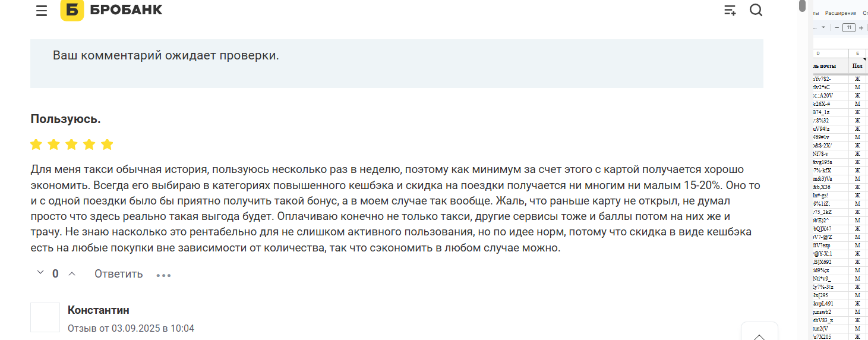Downvote the taxi review comment
868x340 pixels.
click(x=40, y=273)
